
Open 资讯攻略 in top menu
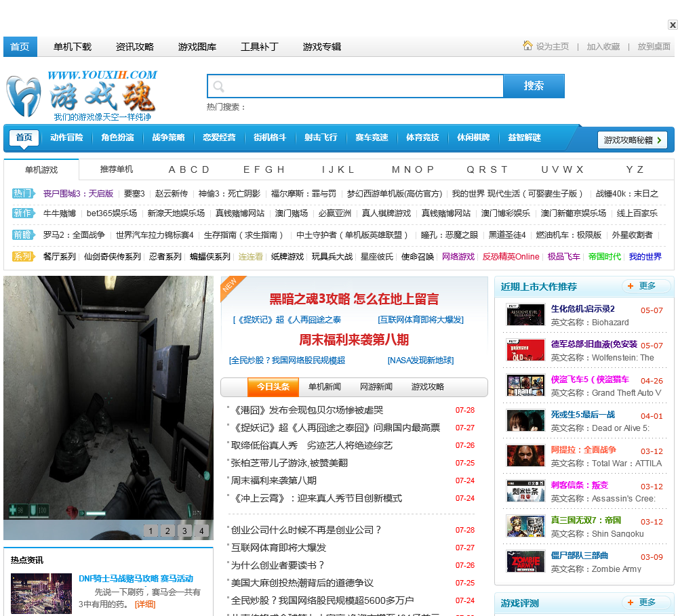tap(135, 47)
